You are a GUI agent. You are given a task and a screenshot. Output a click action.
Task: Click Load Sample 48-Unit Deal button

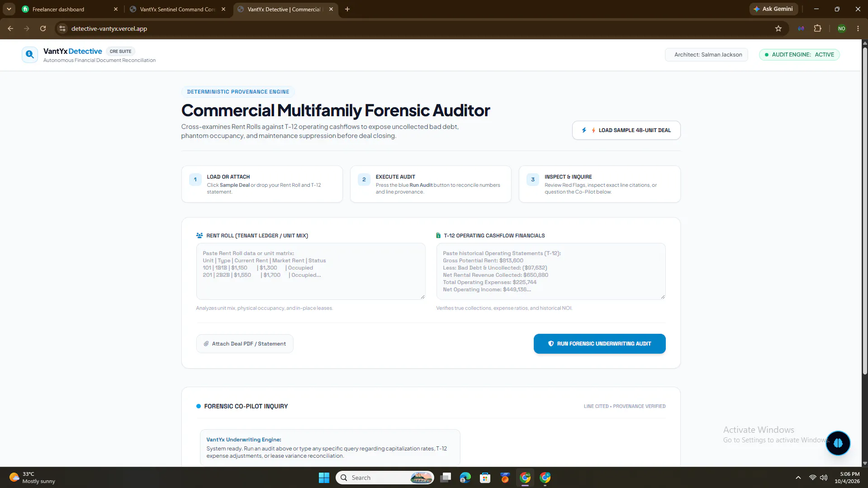626,130
